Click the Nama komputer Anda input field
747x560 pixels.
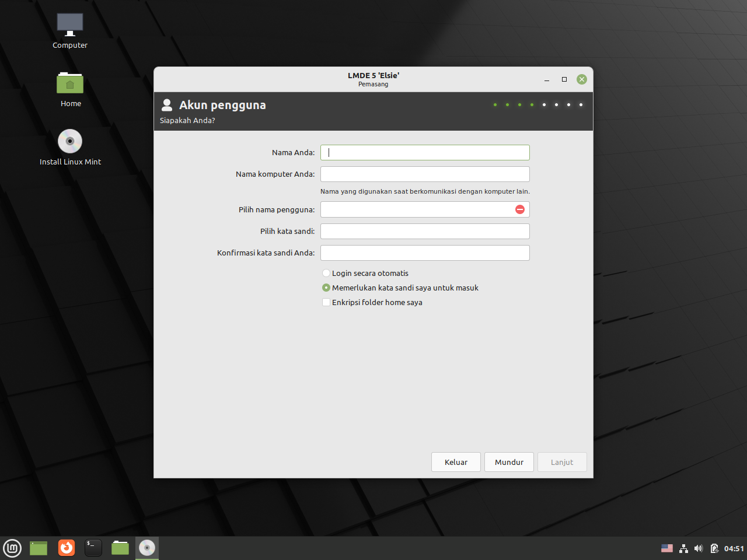425,174
